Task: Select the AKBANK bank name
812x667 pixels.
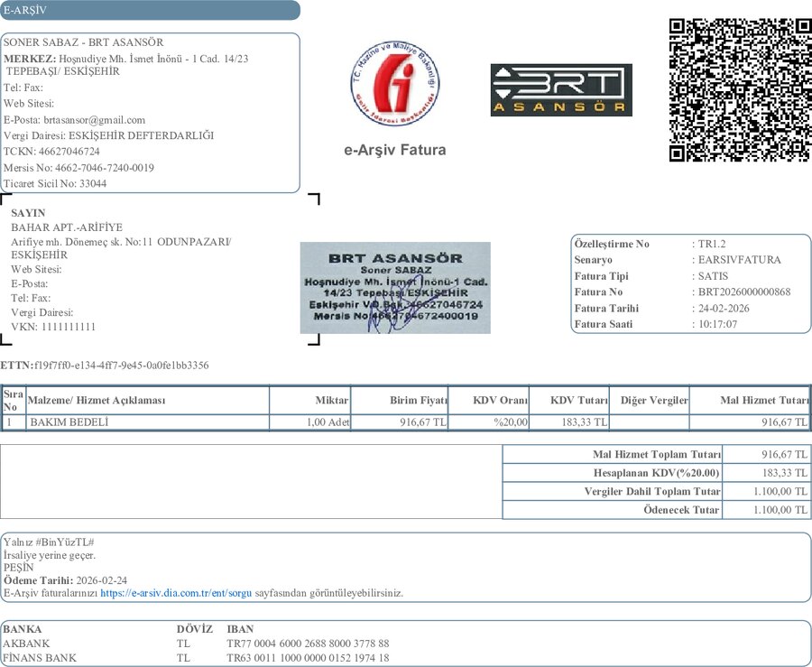Action: point(26,644)
